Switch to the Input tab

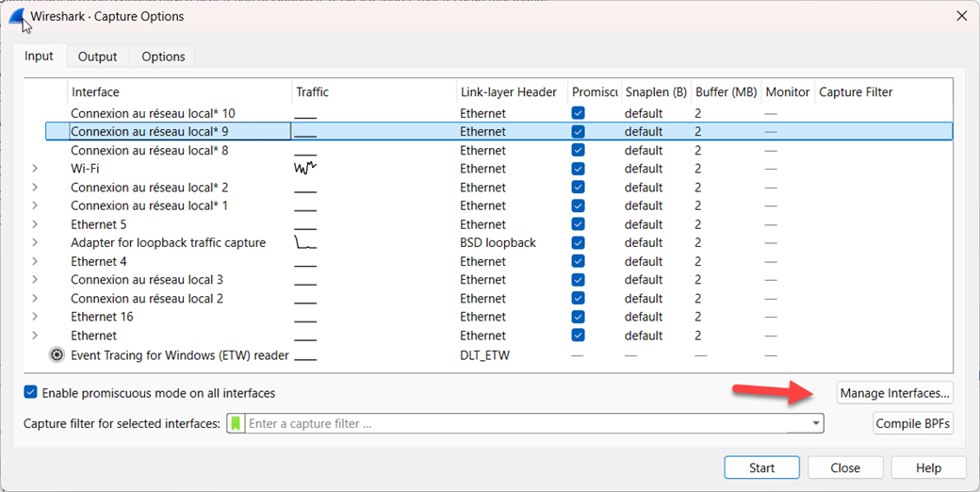(x=39, y=56)
